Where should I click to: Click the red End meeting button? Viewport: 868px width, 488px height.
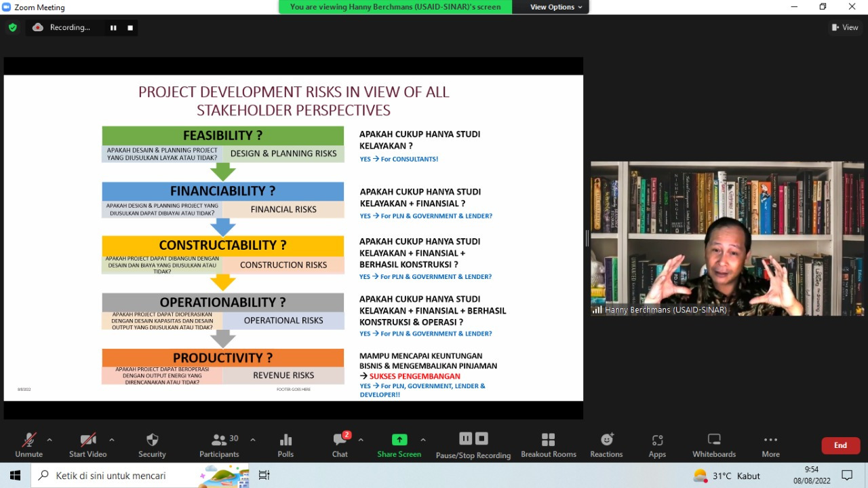tap(840, 445)
